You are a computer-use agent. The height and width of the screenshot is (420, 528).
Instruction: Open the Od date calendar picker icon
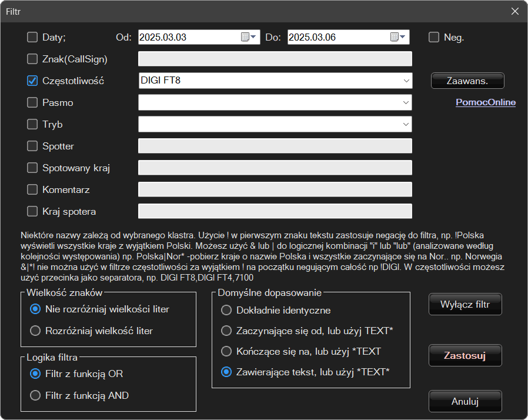point(249,38)
